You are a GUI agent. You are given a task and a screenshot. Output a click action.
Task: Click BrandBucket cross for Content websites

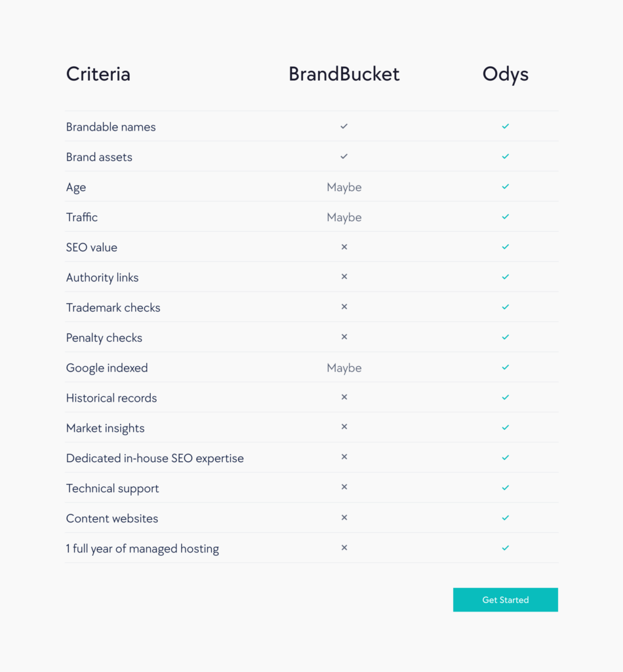[344, 518]
